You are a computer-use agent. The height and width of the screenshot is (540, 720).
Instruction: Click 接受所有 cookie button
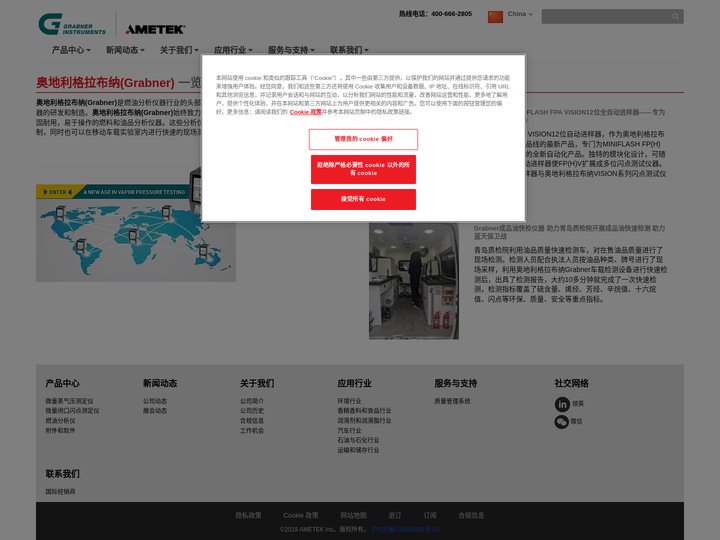click(x=363, y=199)
